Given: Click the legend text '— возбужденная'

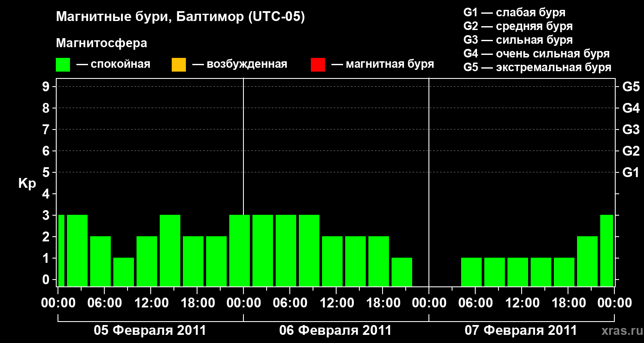Looking at the screenshot, I should click(x=240, y=64).
